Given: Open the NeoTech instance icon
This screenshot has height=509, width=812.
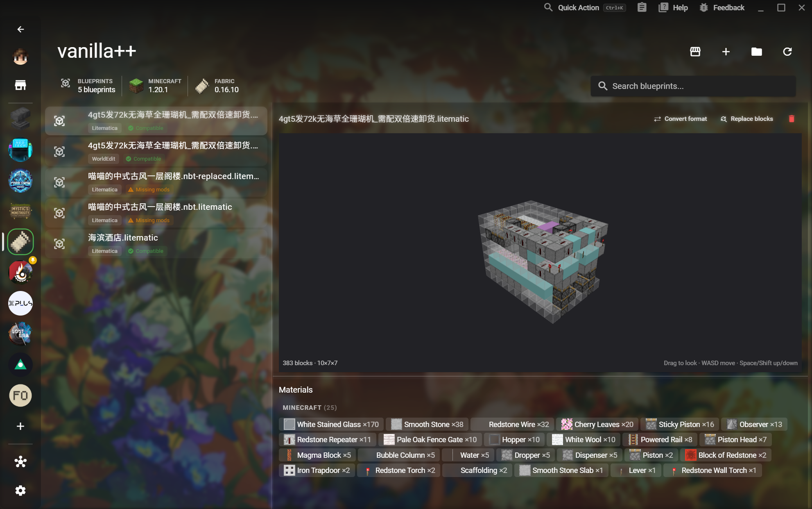Looking at the screenshot, I should [x=20, y=150].
